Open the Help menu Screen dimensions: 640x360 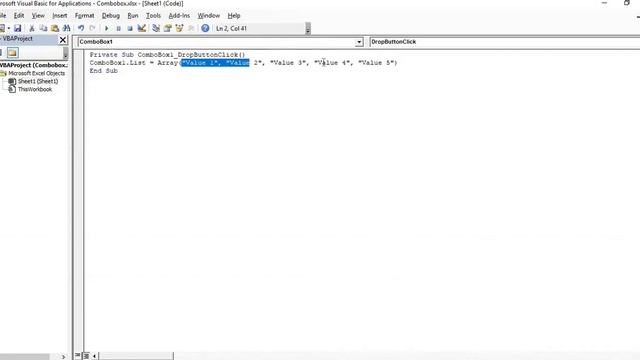(x=234, y=16)
